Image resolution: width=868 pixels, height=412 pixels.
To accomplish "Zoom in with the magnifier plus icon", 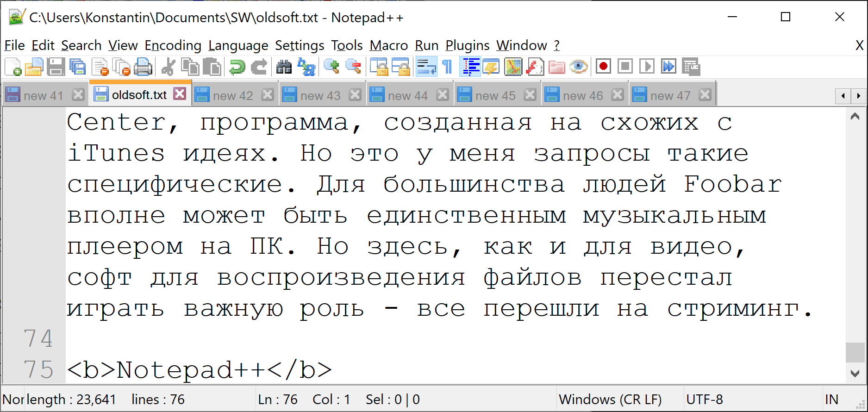I will click(x=331, y=67).
